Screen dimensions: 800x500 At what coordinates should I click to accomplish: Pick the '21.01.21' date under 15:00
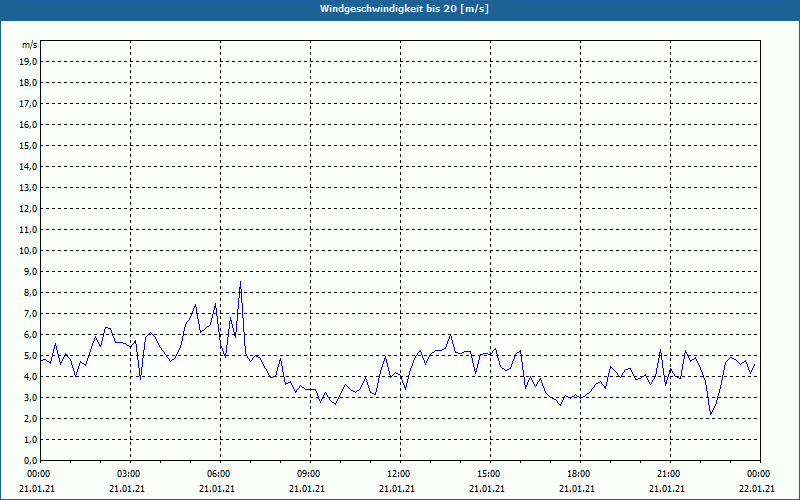(x=487, y=489)
